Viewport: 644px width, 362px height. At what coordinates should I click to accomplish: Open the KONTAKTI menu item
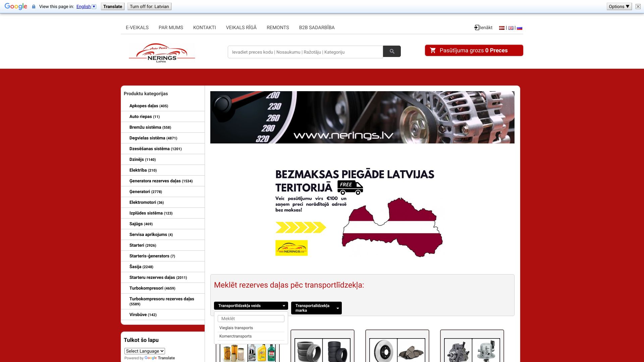coord(204,27)
